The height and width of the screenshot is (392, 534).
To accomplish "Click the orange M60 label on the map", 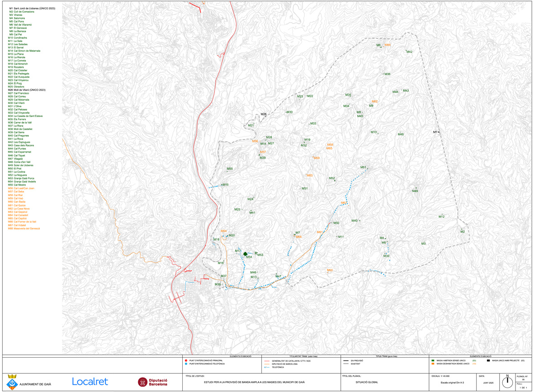I will coord(330,270).
